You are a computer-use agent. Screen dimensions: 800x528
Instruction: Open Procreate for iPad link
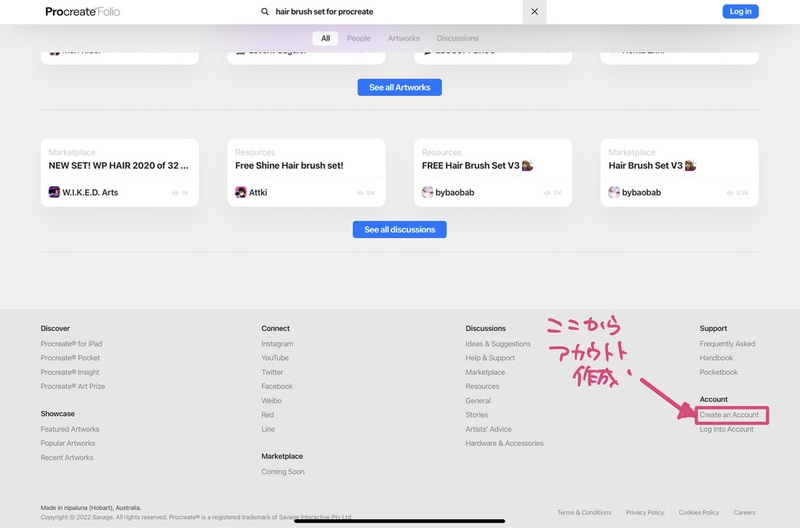pos(71,344)
